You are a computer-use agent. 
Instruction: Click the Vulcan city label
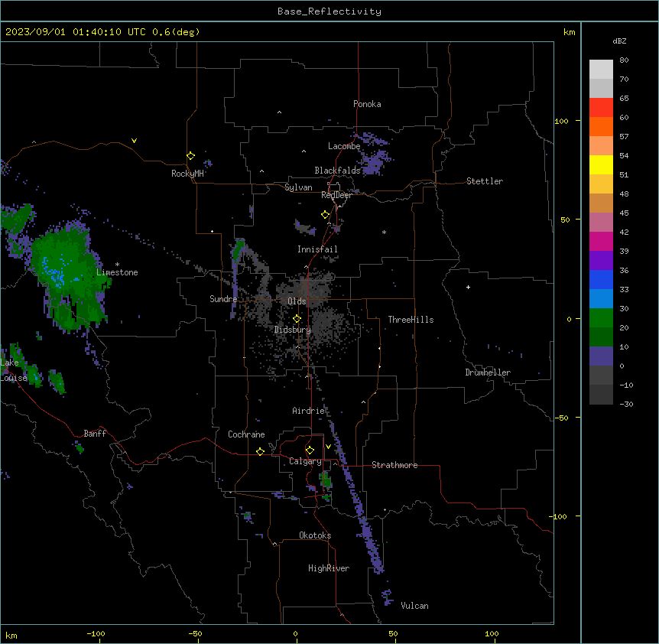coord(414,606)
